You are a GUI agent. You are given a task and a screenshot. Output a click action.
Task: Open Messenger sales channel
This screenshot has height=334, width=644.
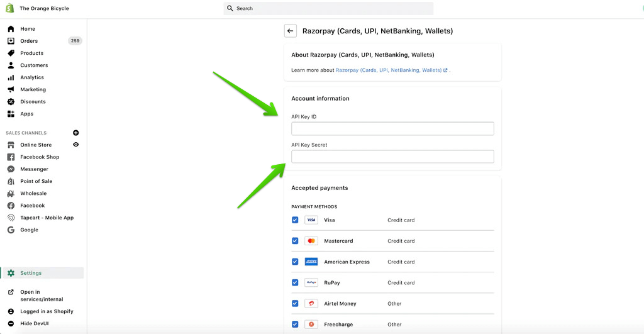coord(34,169)
